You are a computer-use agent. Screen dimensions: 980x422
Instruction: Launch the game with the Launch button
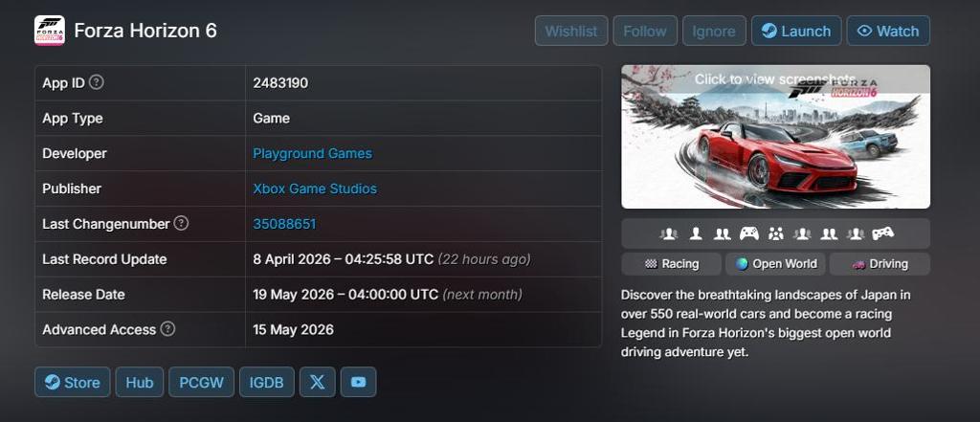coord(796,31)
